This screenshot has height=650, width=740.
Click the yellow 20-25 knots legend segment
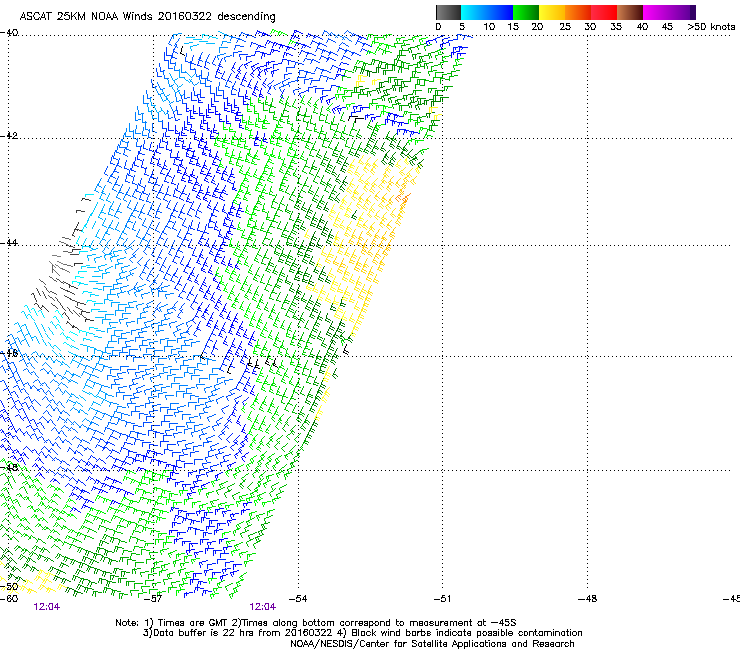[x=552, y=12]
